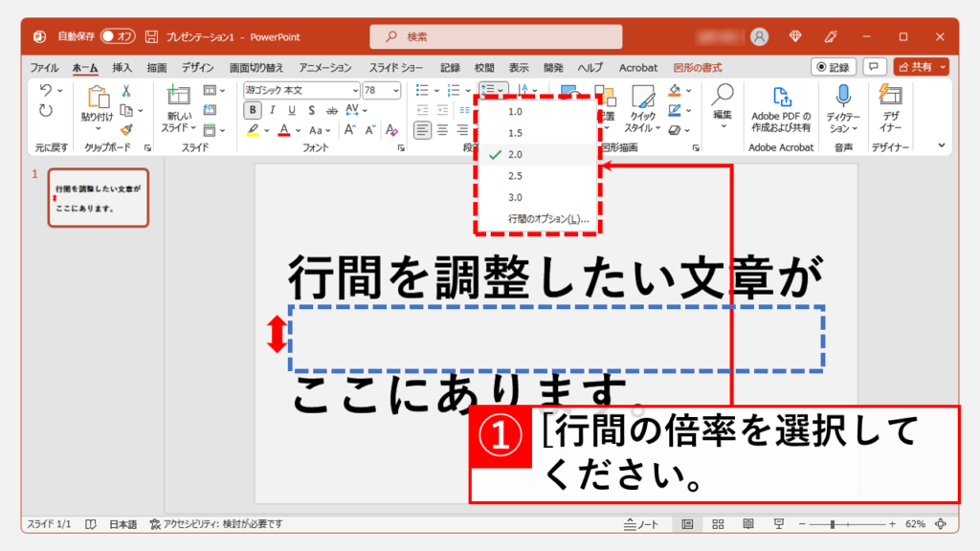Toggle Bold formatting button
980x551 pixels.
[253, 110]
